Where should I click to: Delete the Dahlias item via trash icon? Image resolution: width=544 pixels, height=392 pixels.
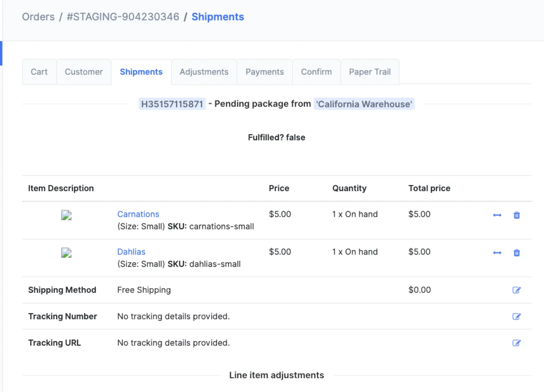point(517,253)
